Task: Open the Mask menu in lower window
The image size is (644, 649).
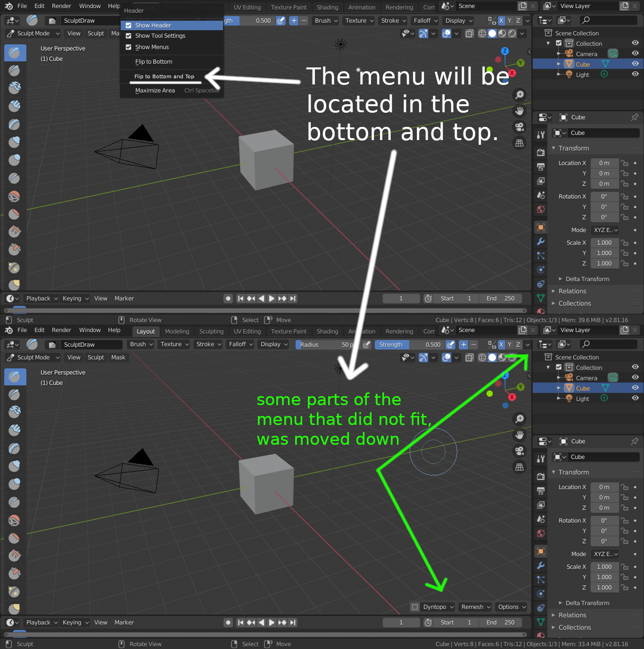Action: tap(118, 358)
